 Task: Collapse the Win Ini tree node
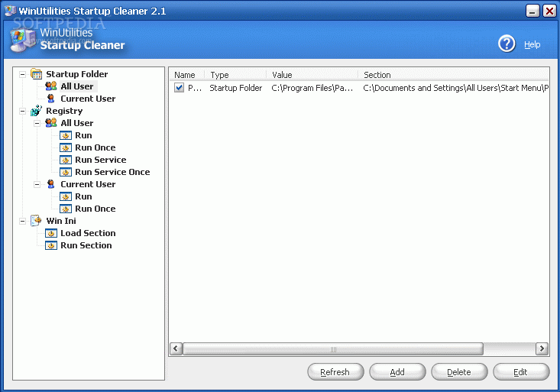coord(22,221)
